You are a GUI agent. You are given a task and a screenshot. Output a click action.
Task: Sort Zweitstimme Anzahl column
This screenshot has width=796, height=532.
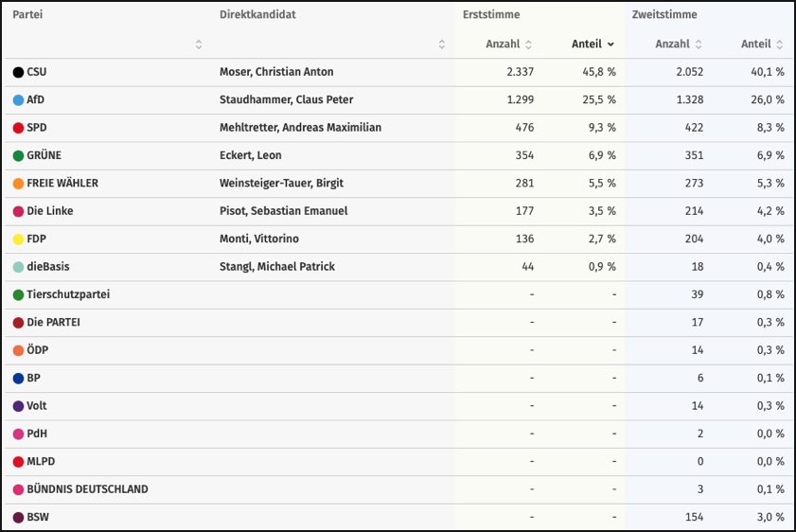(698, 44)
